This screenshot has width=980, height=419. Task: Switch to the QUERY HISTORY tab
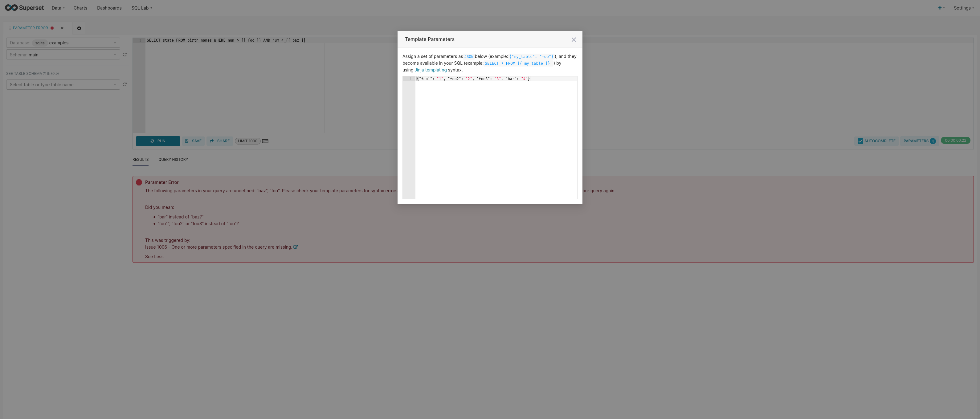point(173,159)
